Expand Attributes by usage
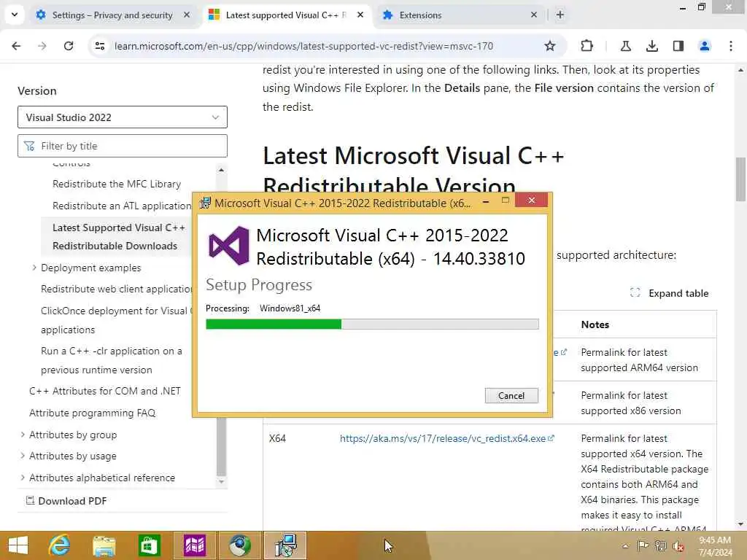The width and height of the screenshot is (747, 560). 23,456
